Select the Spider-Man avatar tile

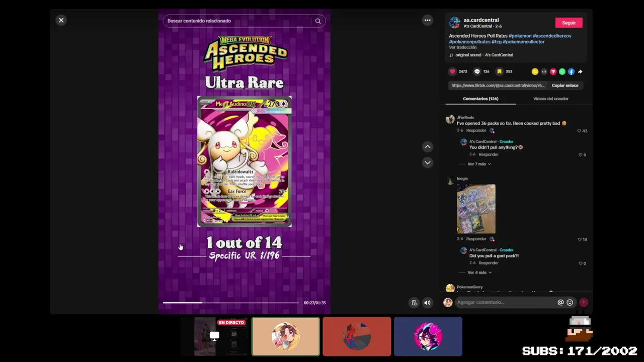coord(357,336)
